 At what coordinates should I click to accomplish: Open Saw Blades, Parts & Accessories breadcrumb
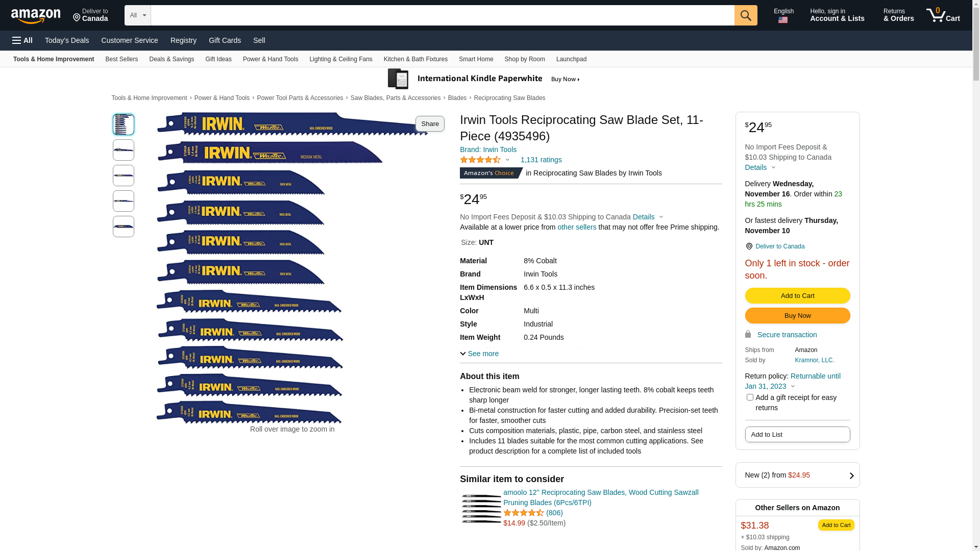(396, 98)
